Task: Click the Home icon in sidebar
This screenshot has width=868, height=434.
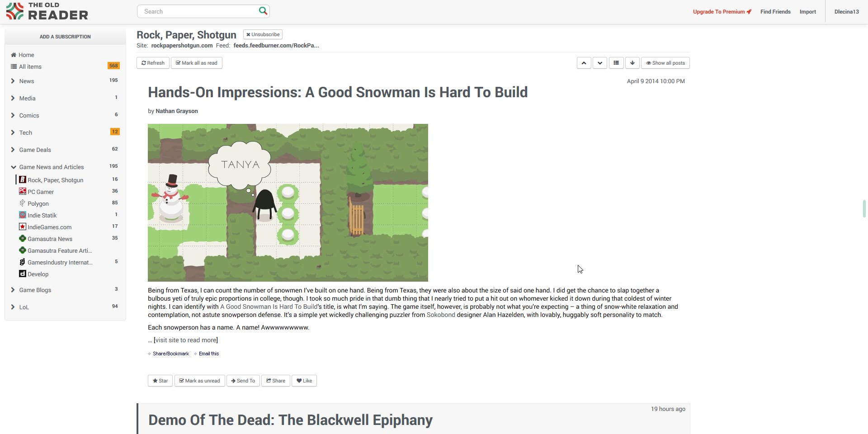Action: coord(14,55)
